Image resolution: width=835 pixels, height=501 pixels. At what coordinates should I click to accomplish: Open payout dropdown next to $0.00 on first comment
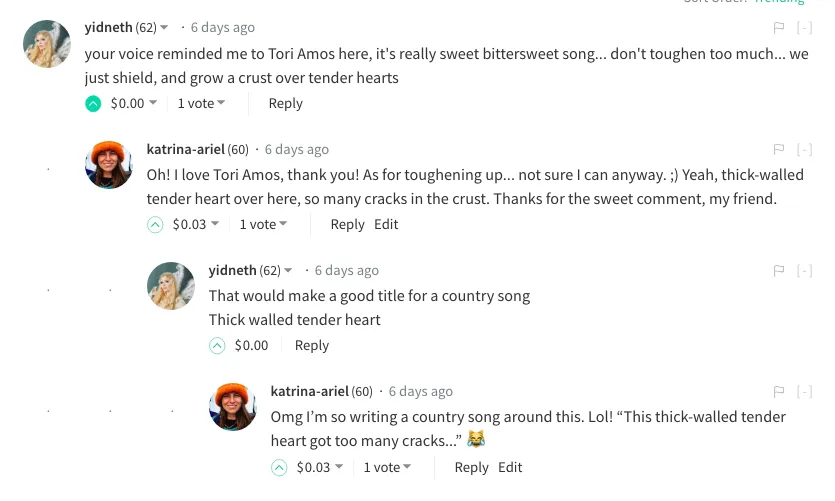click(153, 102)
